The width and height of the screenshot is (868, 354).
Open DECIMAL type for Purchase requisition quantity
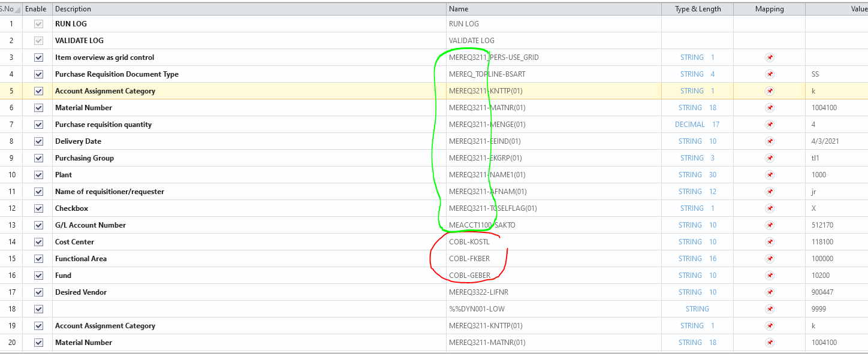[x=688, y=125]
